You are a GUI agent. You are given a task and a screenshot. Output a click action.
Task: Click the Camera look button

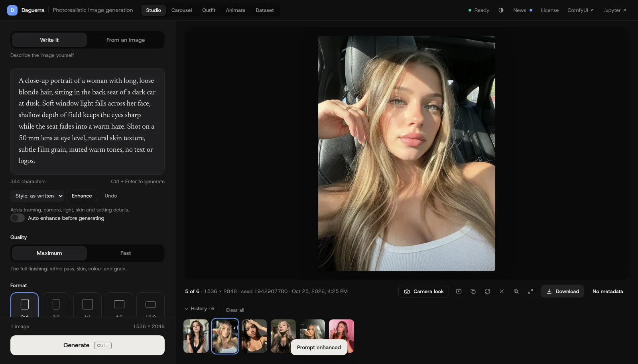(x=423, y=291)
